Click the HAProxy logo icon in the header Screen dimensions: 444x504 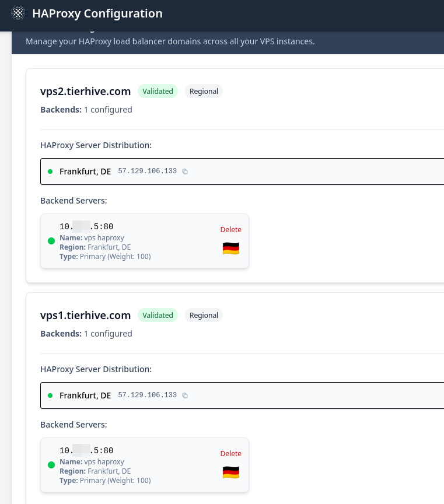point(18,12)
